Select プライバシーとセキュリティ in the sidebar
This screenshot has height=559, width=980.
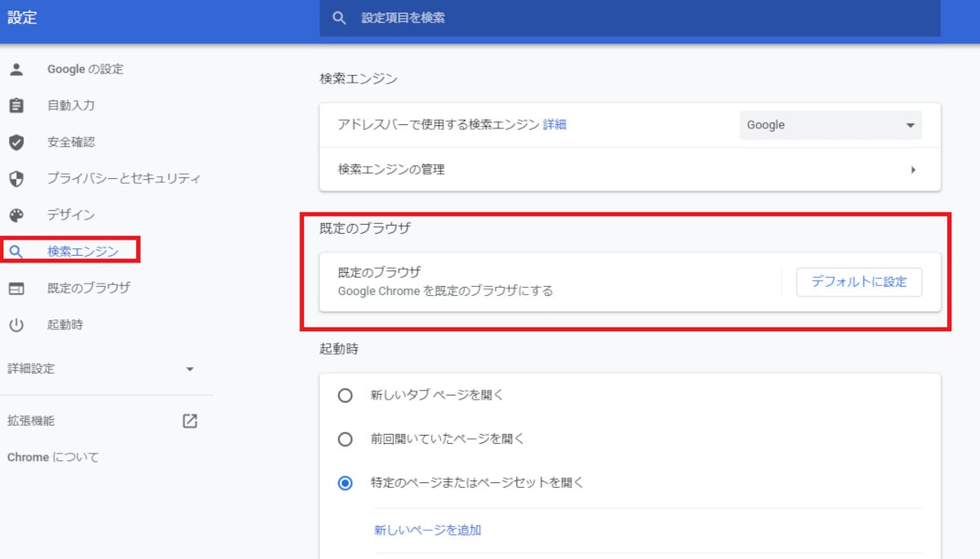coord(124,178)
